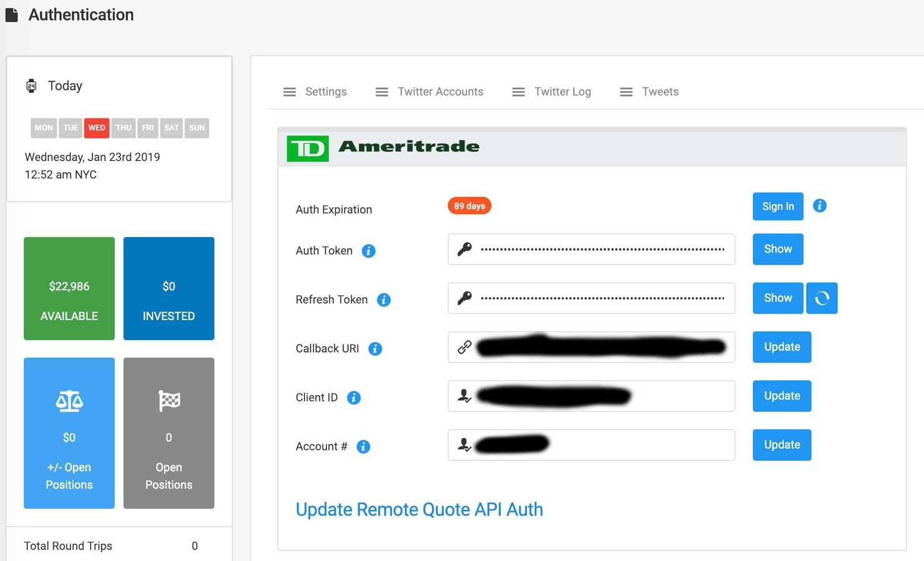Click the checkered flag icon in Open Positions
Image resolution: width=924 pixels, height=561 pixels.
coord(169,401)
